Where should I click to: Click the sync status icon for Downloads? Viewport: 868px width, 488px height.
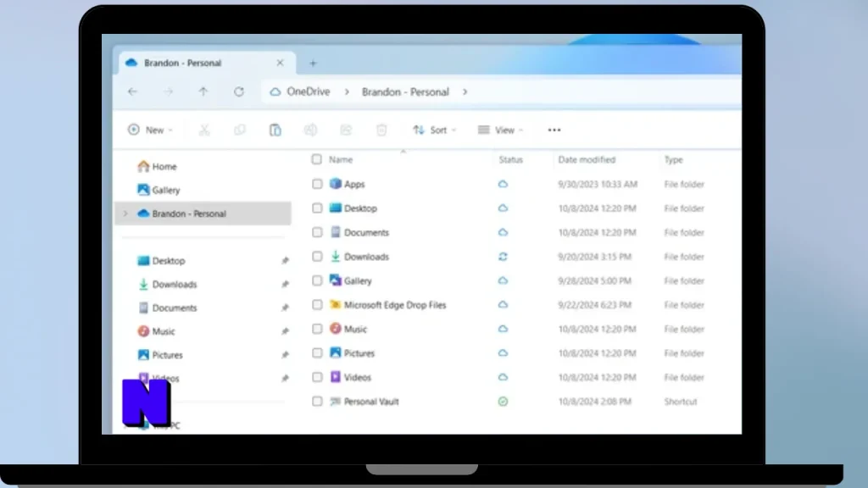point(503,257)
